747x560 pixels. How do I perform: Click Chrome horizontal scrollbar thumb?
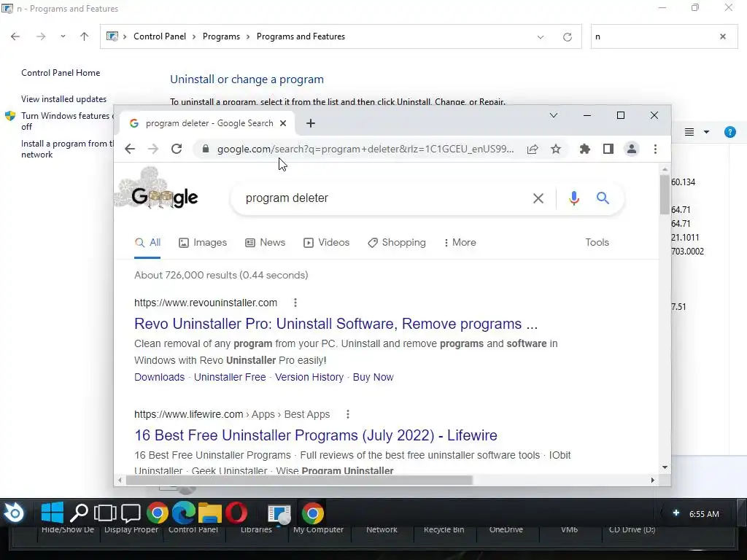click(x=299, y=480)
